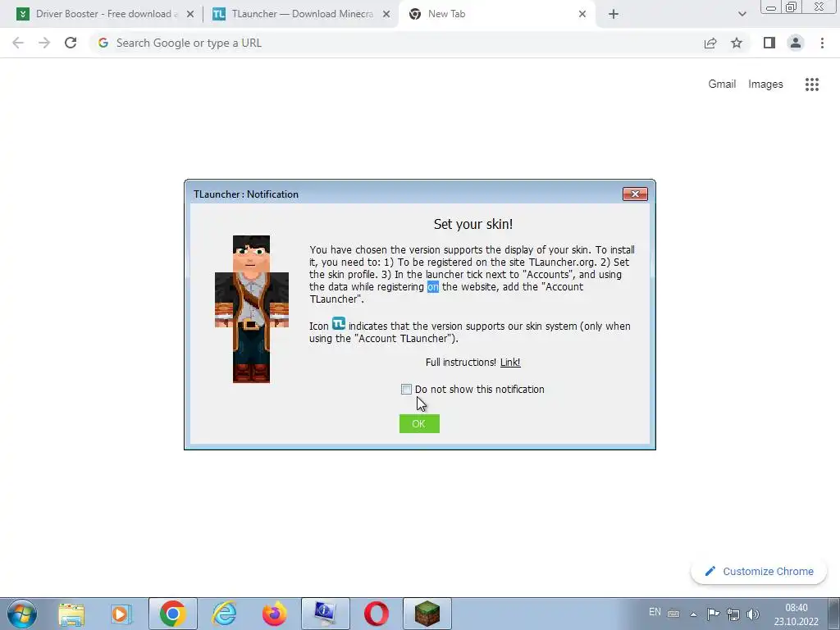Open the Images link
This screenshot has width=840, height=630.
click(x=765, y=84)
